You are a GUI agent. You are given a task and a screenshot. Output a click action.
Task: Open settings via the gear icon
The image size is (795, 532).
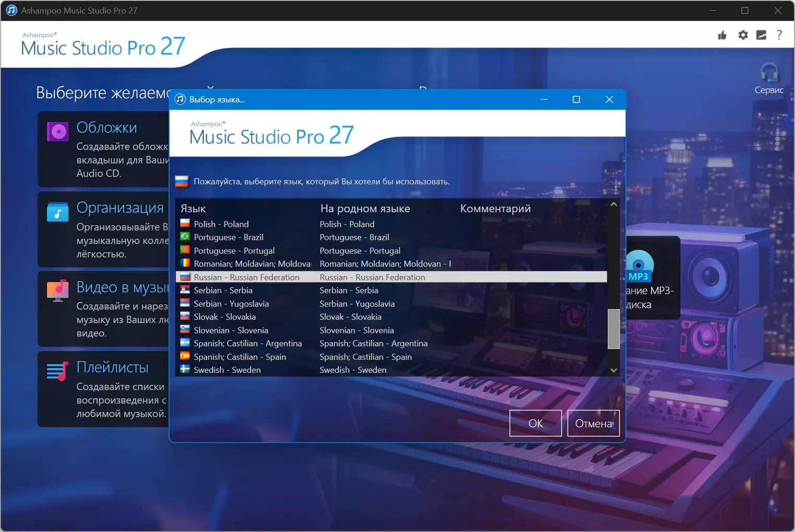[743, 35]
